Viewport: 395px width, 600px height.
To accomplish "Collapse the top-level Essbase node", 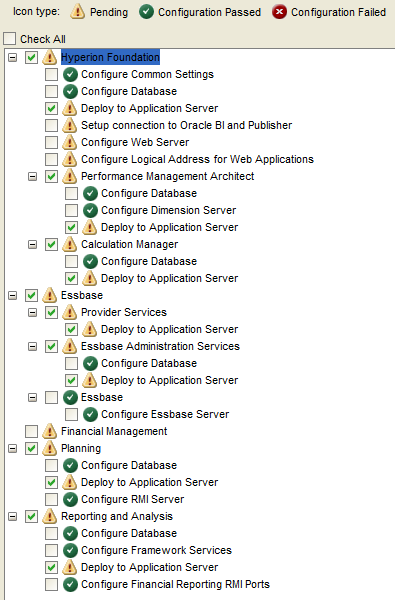I will click(13, 295).
